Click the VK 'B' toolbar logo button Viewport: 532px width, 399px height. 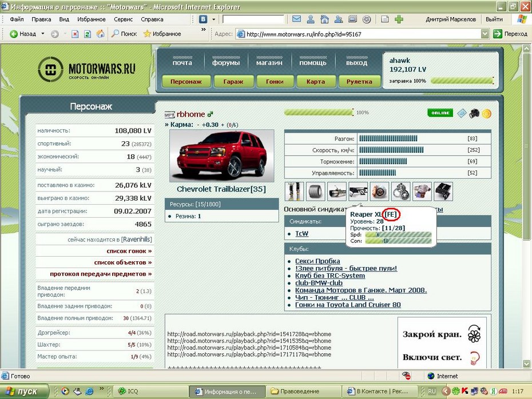click(203, 19)
